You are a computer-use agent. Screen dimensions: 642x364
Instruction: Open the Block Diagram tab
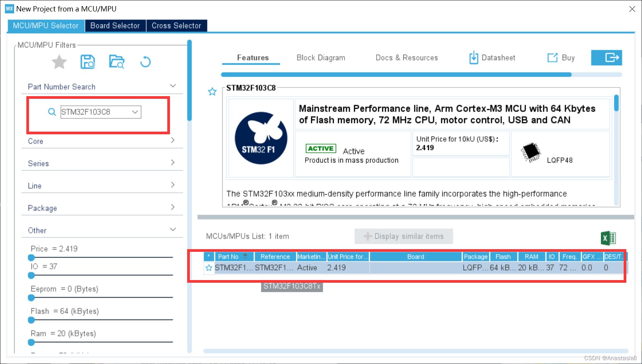coord(321,58)
